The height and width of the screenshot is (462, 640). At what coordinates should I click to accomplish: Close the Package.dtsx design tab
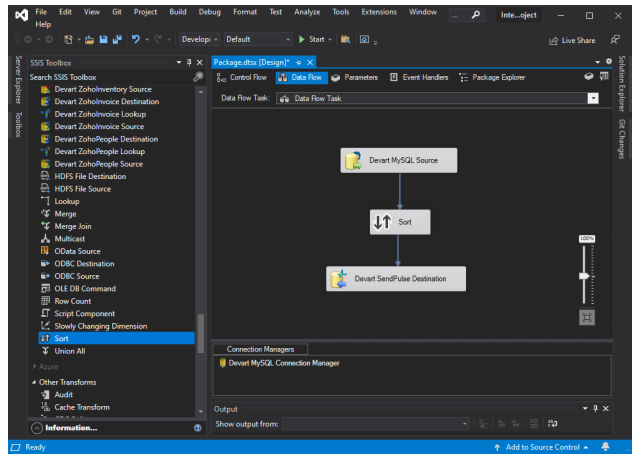click(310, 62)
